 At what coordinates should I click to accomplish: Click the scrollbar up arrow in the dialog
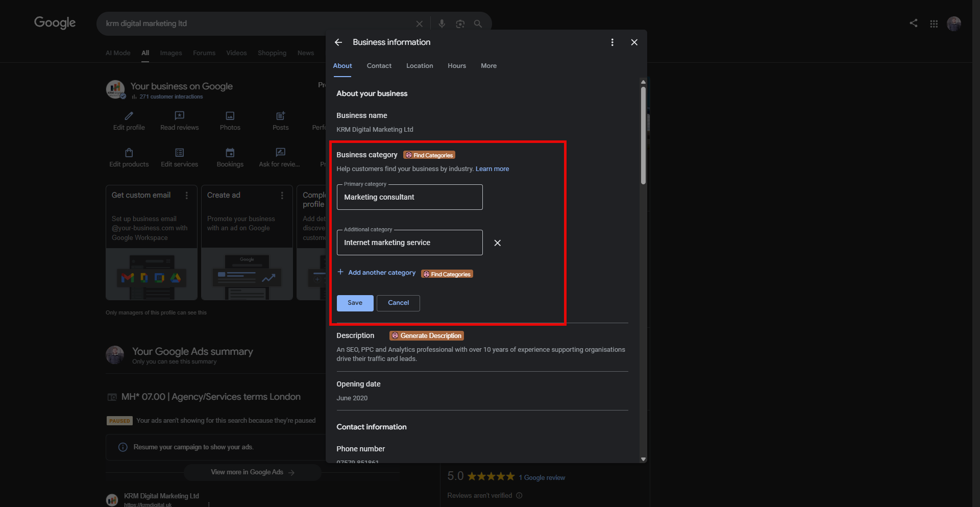click(643, 82)
